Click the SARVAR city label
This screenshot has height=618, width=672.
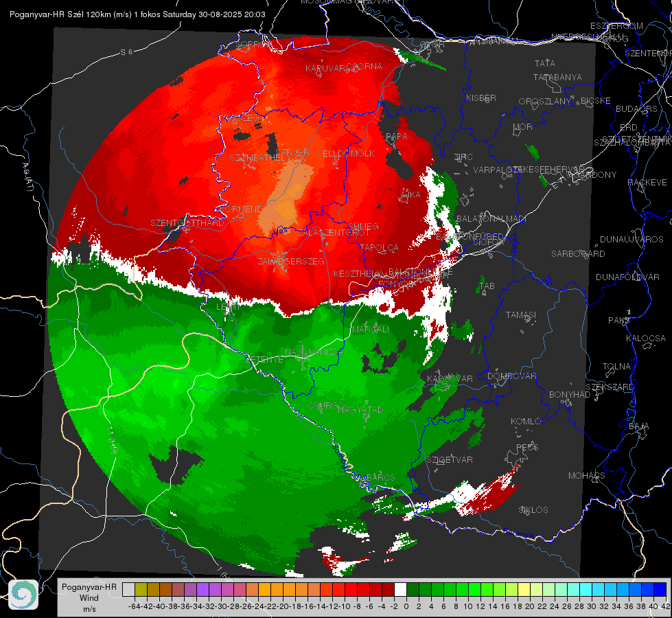pyautogui.click(x=292, y=152)
